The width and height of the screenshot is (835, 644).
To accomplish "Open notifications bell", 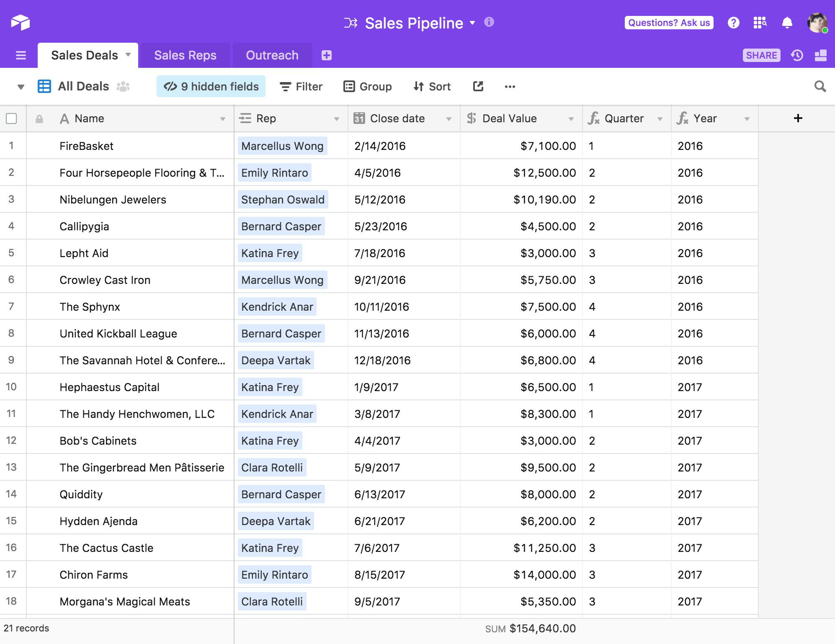I will click(x=787, y=23).
